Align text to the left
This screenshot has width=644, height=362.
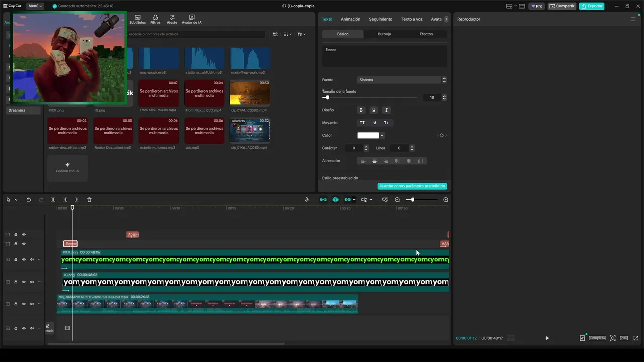(363, 161)
